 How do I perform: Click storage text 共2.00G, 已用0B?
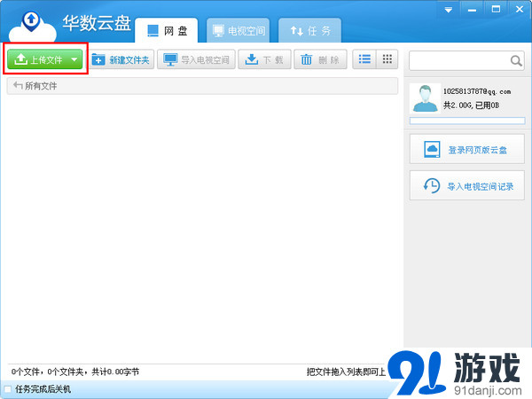coord(472,106)
